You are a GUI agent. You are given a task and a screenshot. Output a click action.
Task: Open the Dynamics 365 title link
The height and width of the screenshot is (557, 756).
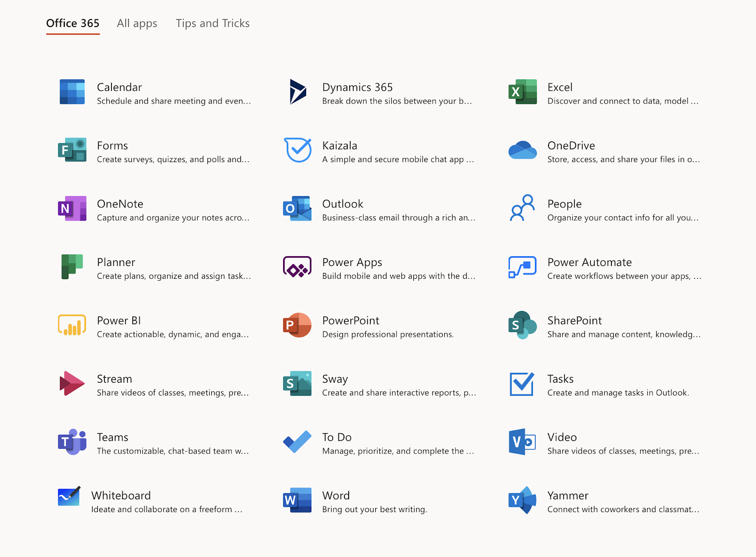(358, 87)
